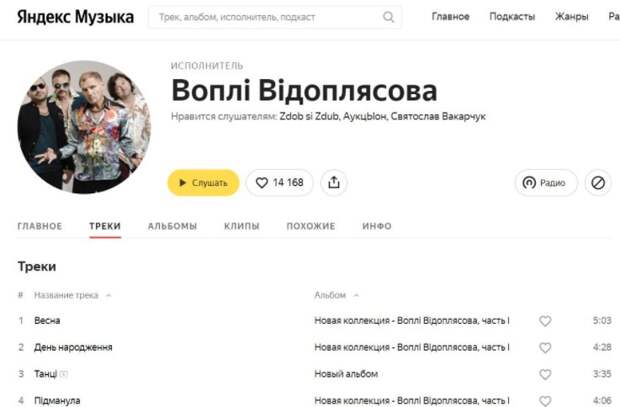The image size is (620, 407).
Task: Like the track Танці heart icon
Action: click(x=545, y=374)
